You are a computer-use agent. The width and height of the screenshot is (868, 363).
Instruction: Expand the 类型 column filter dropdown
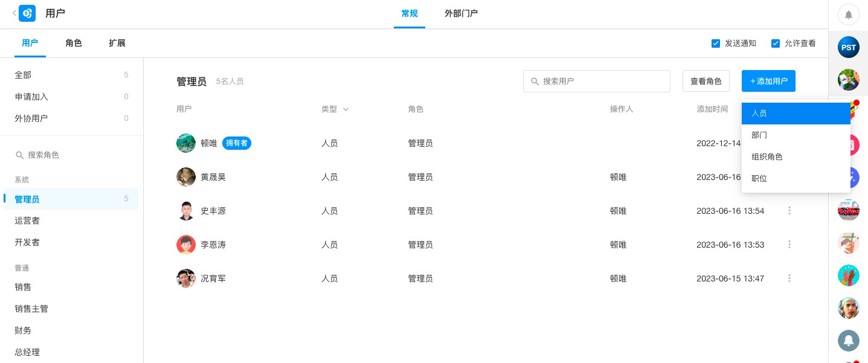346,109
